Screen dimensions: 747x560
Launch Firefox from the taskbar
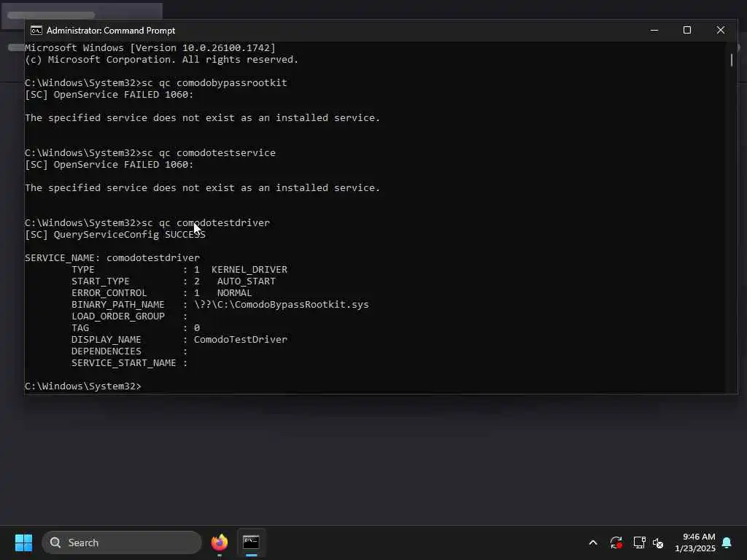[219, 542]
